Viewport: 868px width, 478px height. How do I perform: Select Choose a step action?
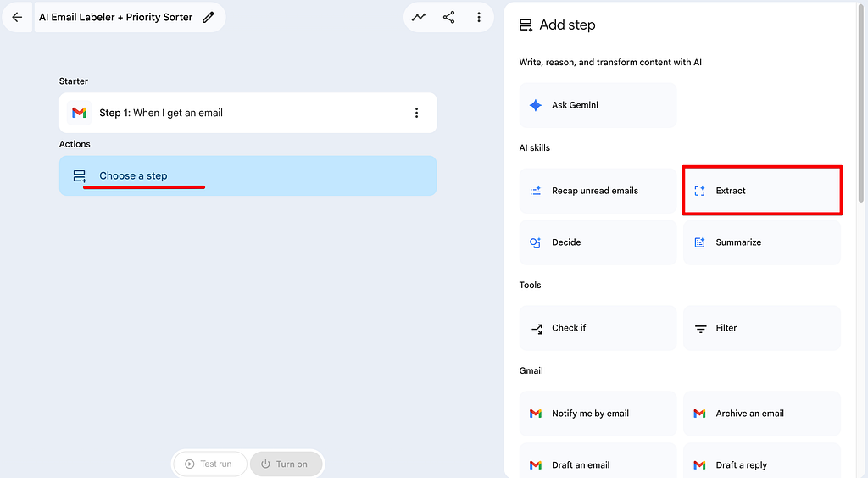click(x=248, y=176)
